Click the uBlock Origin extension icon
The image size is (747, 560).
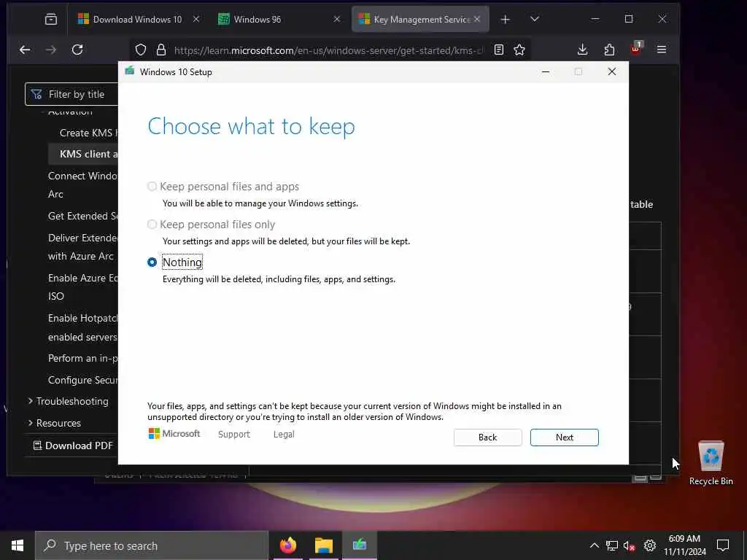tap(636, 48)
